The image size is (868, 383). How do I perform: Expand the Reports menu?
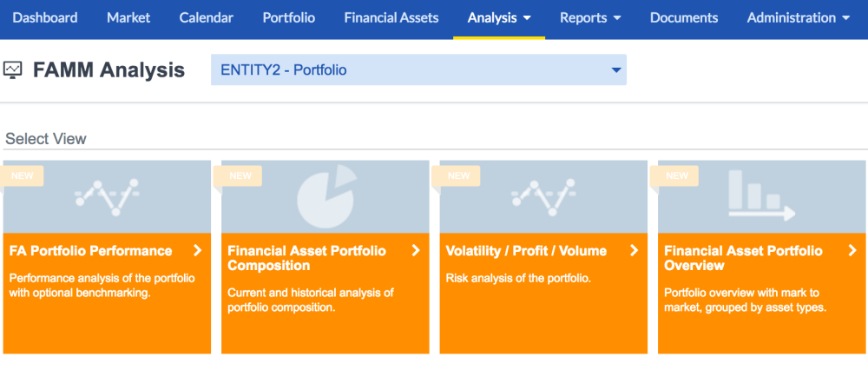pos(590,17)
